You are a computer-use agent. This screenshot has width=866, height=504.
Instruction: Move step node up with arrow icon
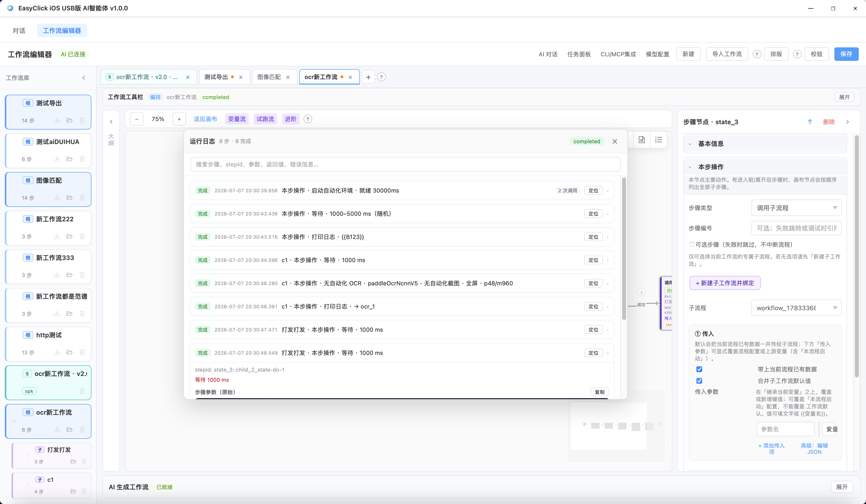[x=810, y=122]
